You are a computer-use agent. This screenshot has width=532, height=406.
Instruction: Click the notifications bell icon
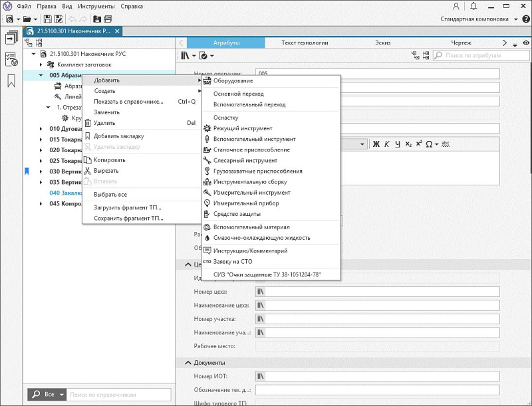473,6
